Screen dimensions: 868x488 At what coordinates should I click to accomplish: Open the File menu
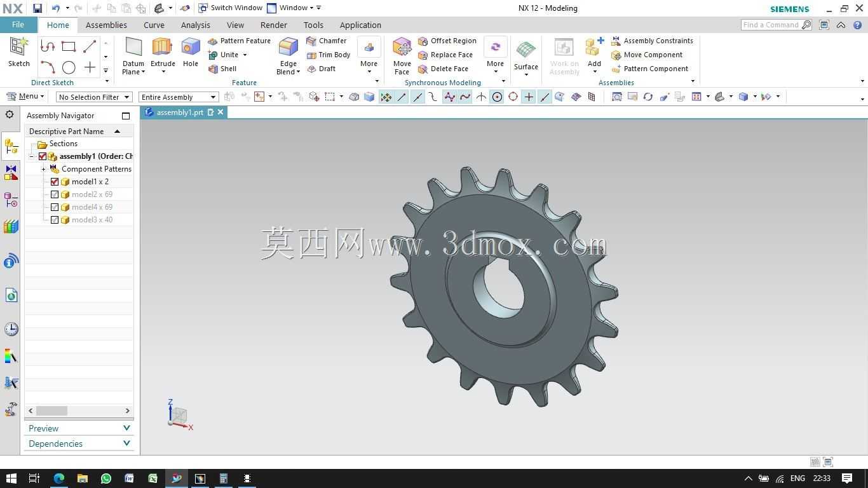point(18,25)
